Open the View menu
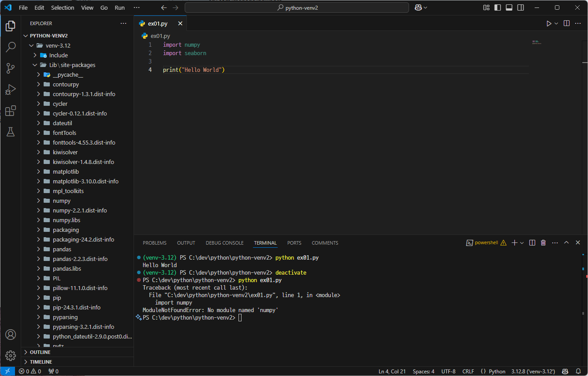Image resolution: width=588 pixels, height=376 pixels. click(x=87, y=7)
